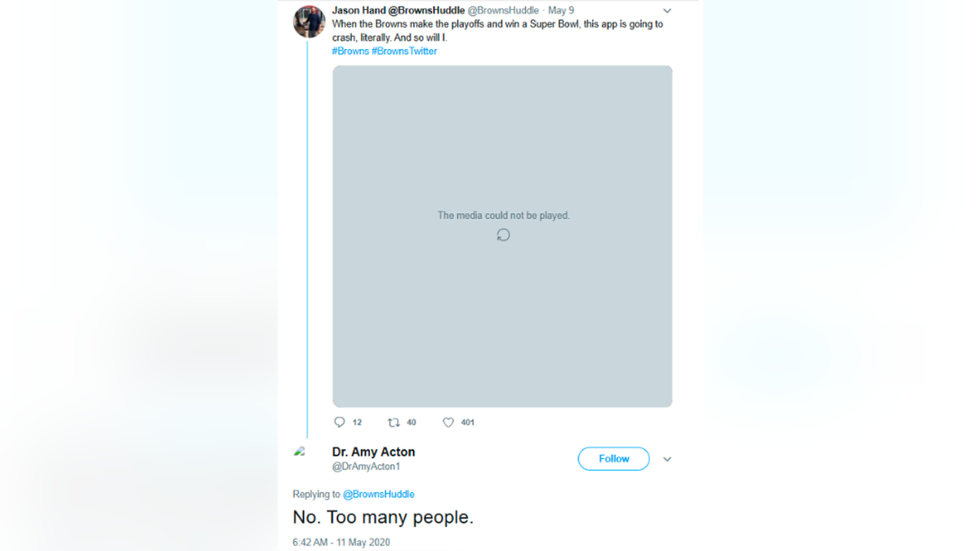Follow Dr. Amy Acton
This screenshot has width=980, height=551.
click(x=613, y=458)
